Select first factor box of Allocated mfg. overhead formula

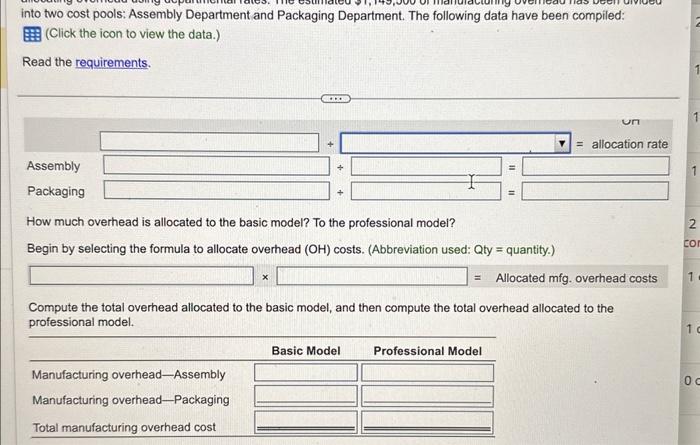click(x=141, y=275)
